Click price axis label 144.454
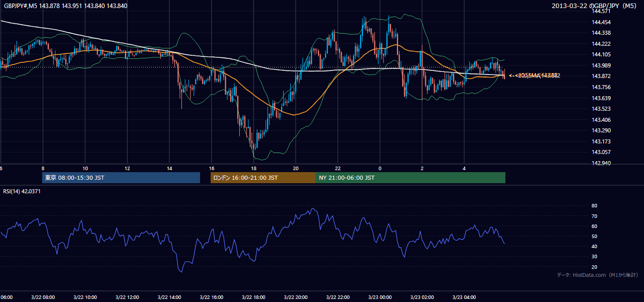 tap(602, 22)
